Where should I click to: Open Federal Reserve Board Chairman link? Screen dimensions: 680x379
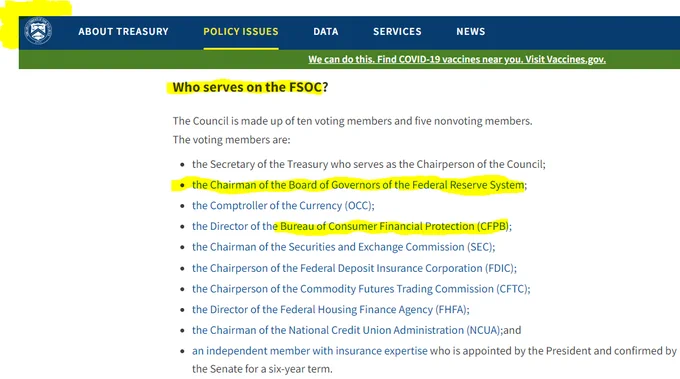click(x=358, y=185)
